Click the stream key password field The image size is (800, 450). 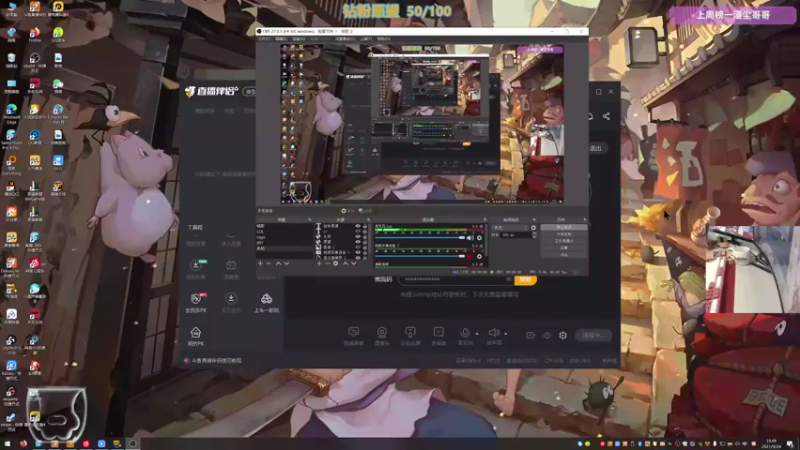click(454, 279)
